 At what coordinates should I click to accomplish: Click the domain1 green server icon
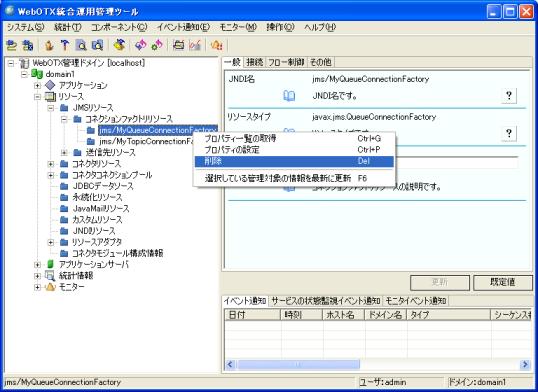click(37, 74)
